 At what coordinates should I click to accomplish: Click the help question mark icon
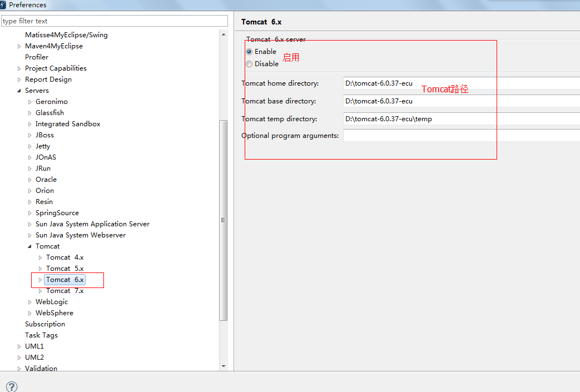click(12, 386)
